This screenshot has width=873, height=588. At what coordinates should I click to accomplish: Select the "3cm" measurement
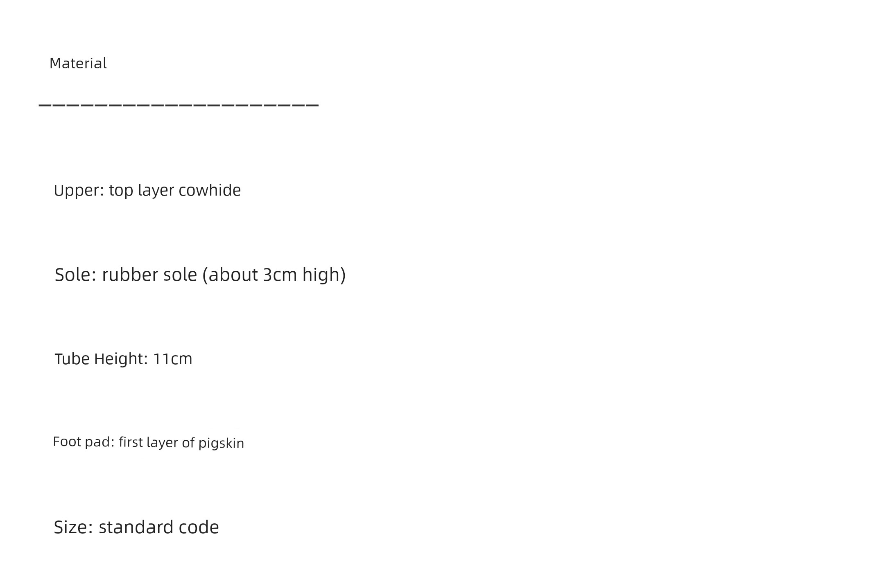pos(280,275)
